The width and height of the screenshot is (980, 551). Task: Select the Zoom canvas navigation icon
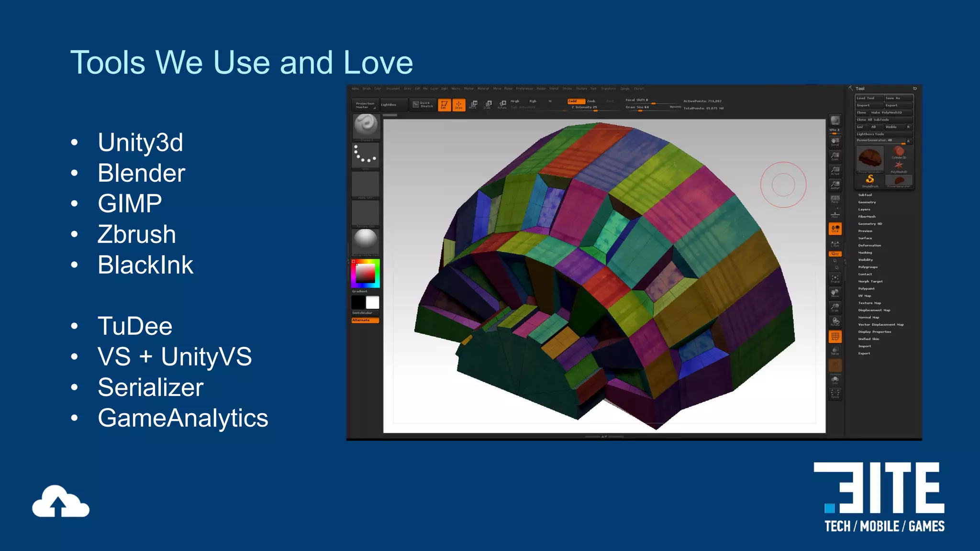click(835, 156)
